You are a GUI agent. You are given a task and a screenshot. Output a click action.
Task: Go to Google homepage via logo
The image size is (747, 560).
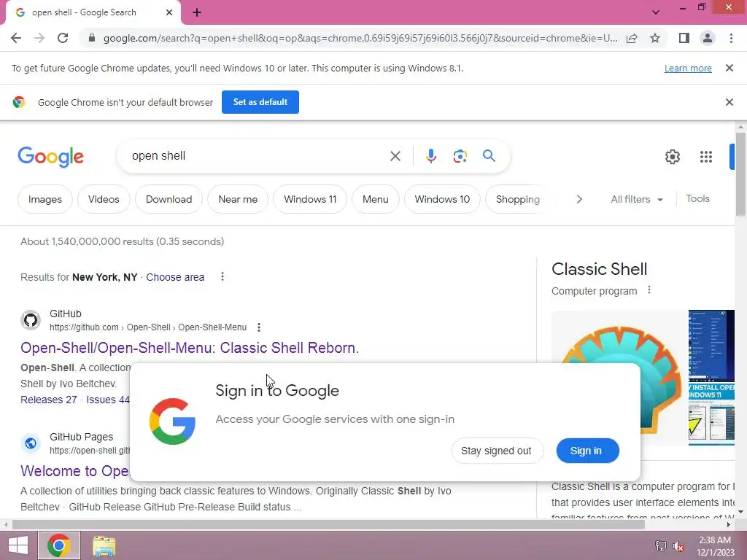[x=51, y=157]
